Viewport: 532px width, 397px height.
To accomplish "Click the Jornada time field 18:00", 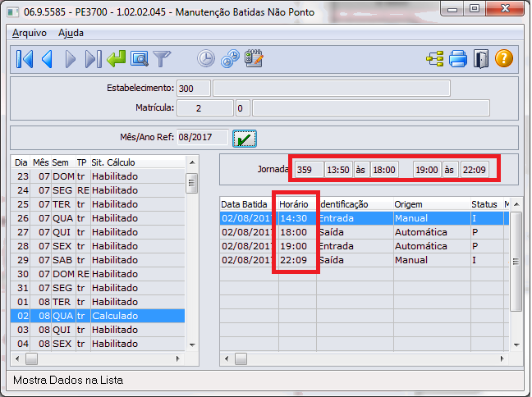I will (385, 169).
